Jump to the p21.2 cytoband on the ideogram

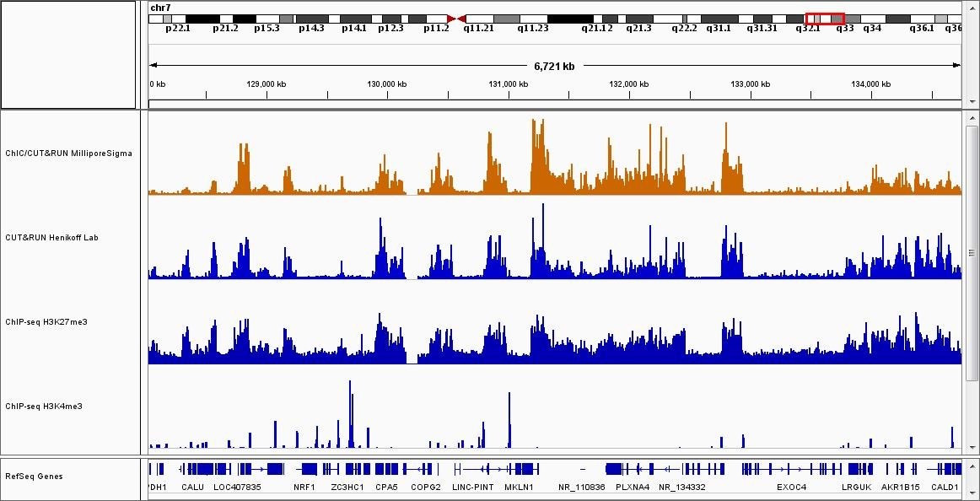225,19
